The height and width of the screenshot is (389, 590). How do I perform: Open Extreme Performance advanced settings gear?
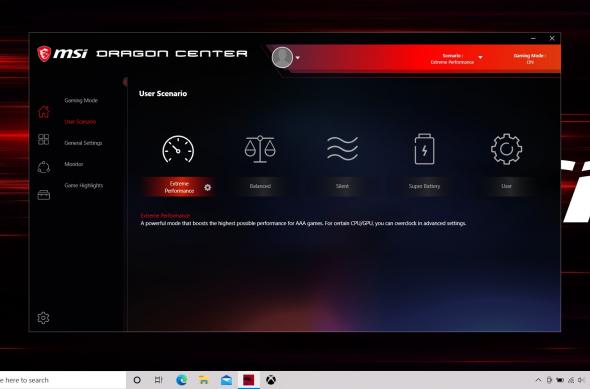click(x=208, y=187)
